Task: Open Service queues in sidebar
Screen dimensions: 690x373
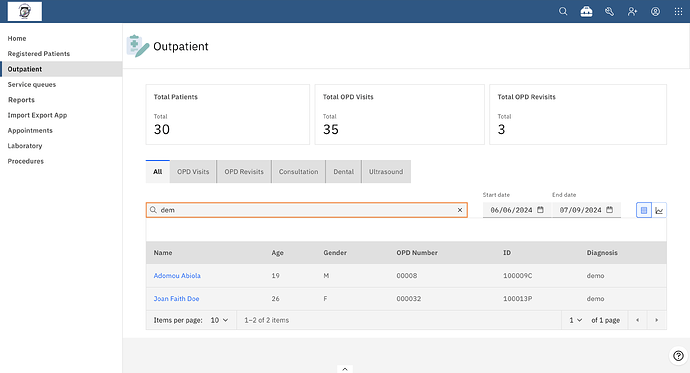Action: click(x=61, y=84)
